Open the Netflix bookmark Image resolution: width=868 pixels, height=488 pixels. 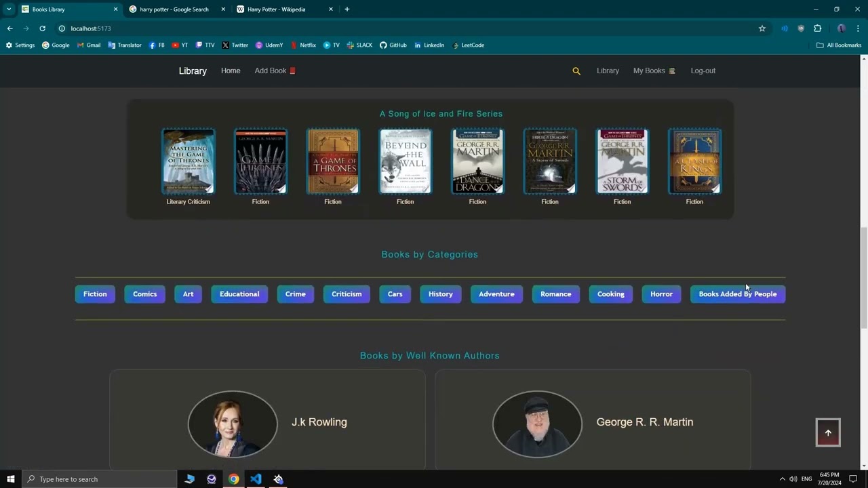coord(303,45)
